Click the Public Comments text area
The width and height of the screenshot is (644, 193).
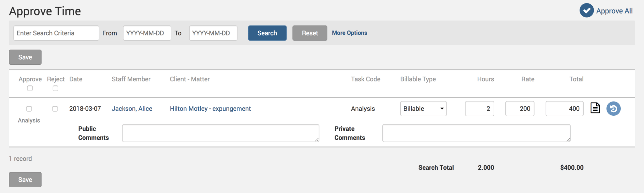(220, 133)
